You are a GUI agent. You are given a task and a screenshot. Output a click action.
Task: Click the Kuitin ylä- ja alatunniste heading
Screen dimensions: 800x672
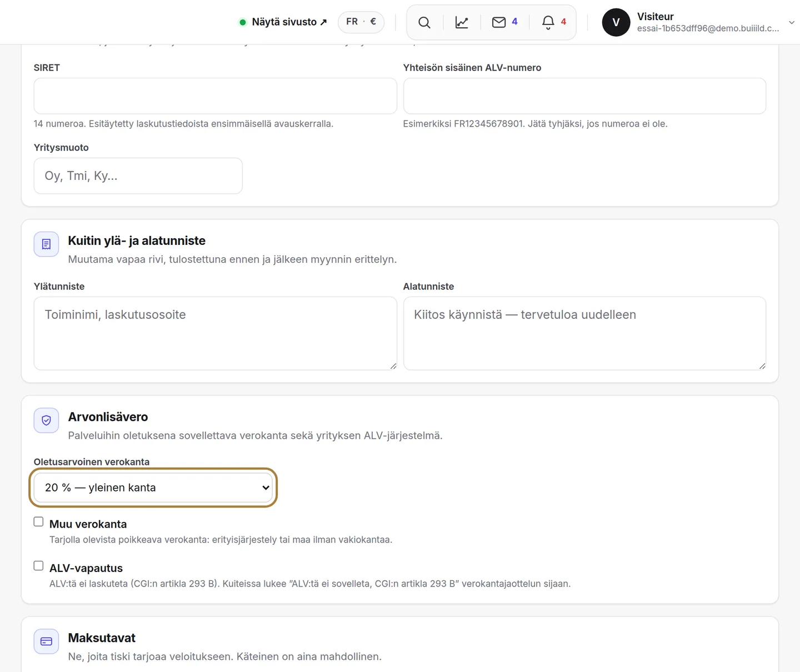point(137,240)
